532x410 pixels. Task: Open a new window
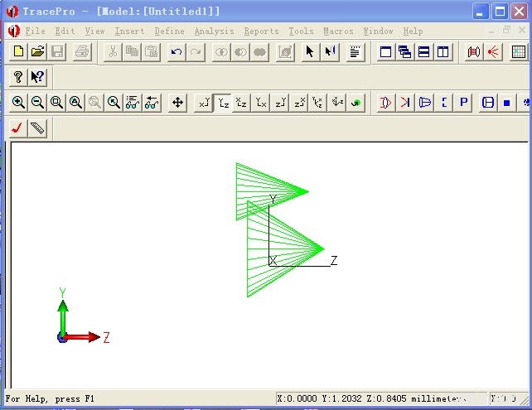(x=386, y=52)
